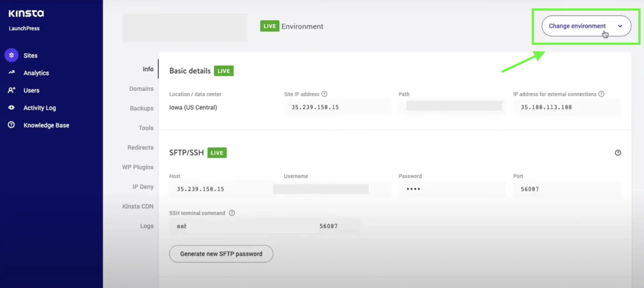
Task: Click the redacted site name block
Action: pyautogui.click(x=185, y=27)
